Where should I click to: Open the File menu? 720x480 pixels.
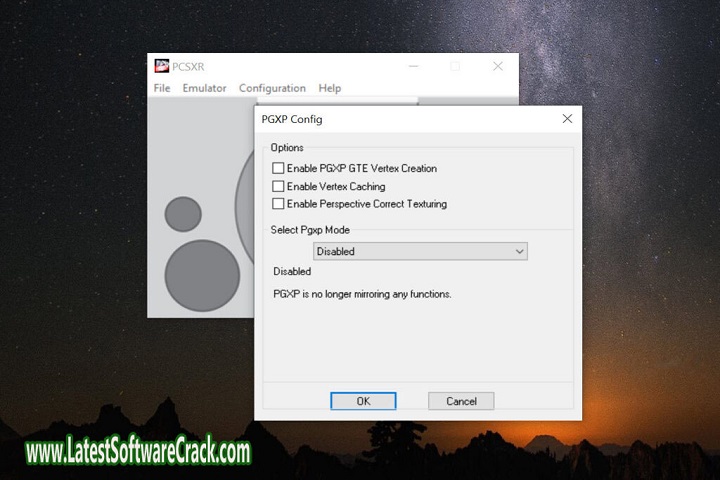pos(162,88)
